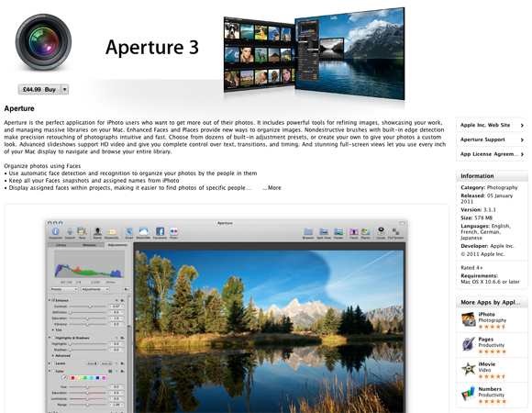The image size is (532, 413).
Task: Expand the Levels section triangle
Action: [x=50, y=363]
